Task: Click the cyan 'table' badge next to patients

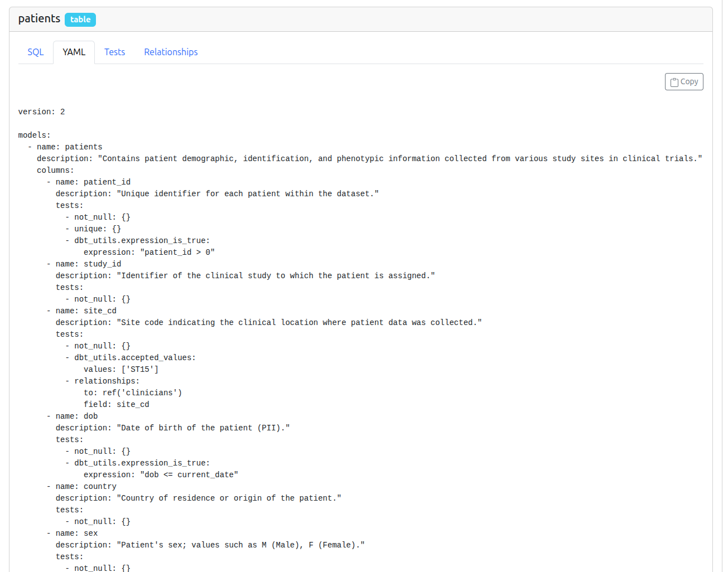Action: coord(80,19)
